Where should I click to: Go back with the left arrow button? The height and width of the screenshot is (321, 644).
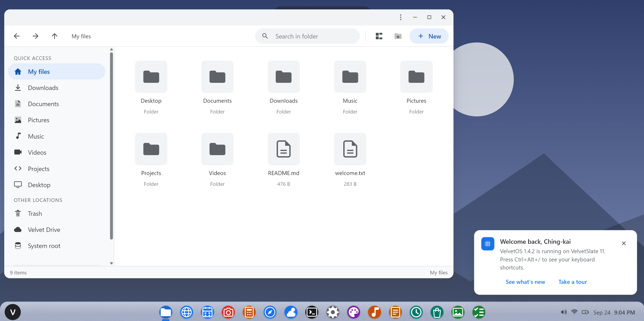click(x=17, y=36)
